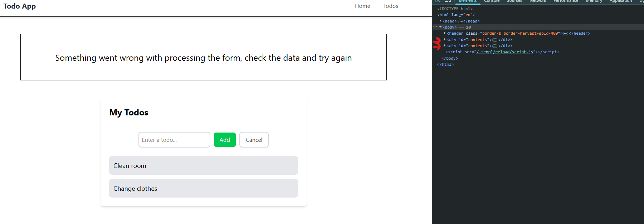Click the green Add button
Viewport: 644px width, 224px height.
click(x=225, y=140)
